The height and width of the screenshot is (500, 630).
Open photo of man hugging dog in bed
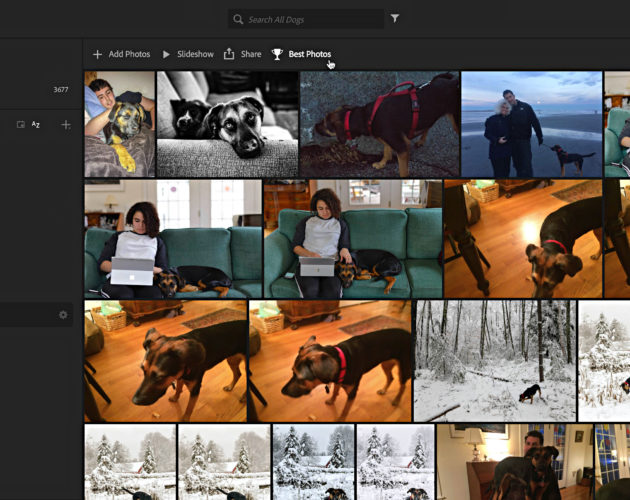[120, 124]
